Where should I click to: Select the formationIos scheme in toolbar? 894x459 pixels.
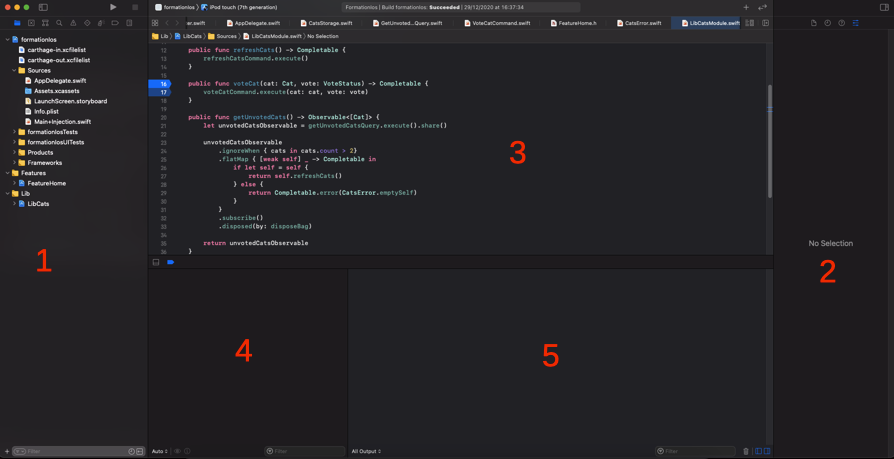click(174, 7)
